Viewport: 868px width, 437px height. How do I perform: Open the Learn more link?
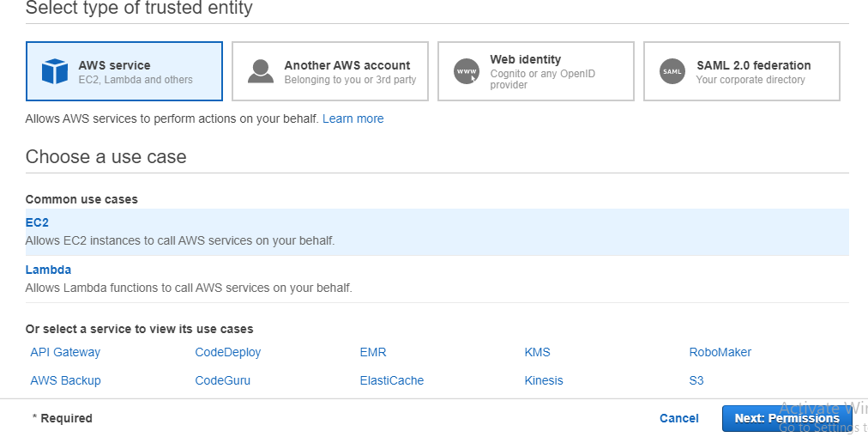click(x=353, y=118)
